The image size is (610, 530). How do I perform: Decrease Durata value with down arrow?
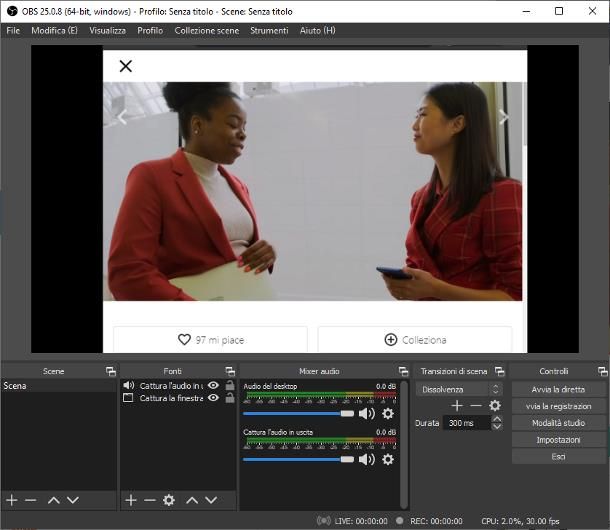tap(497, 426)
